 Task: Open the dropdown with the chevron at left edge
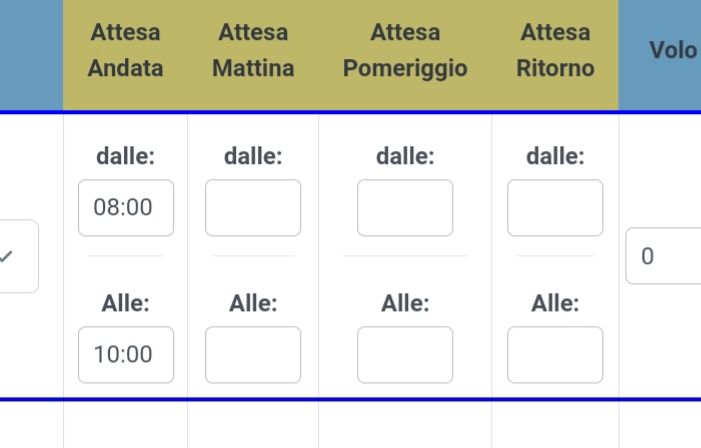17,257
